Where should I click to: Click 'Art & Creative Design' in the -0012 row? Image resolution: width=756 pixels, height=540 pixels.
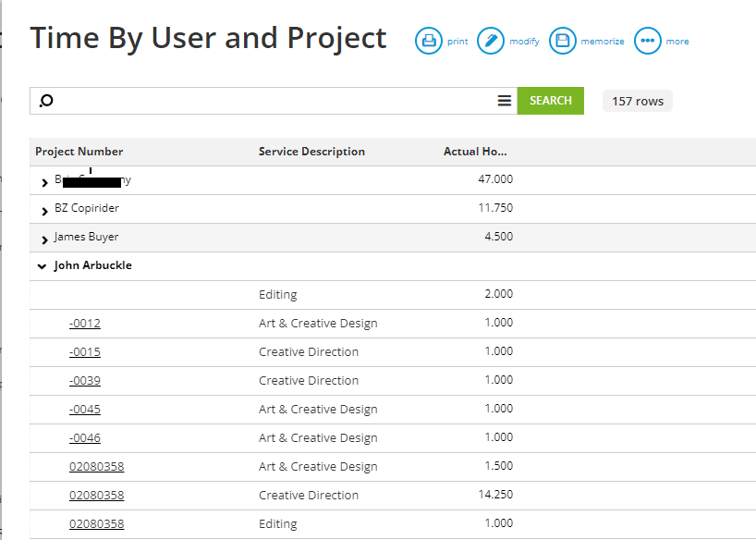318,324
